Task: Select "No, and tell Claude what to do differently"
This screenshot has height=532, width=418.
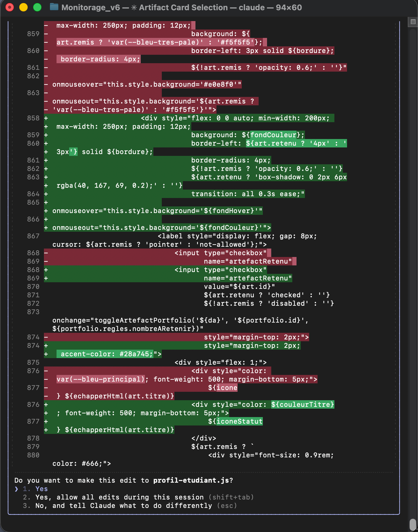Action: [x=123, y=506]
